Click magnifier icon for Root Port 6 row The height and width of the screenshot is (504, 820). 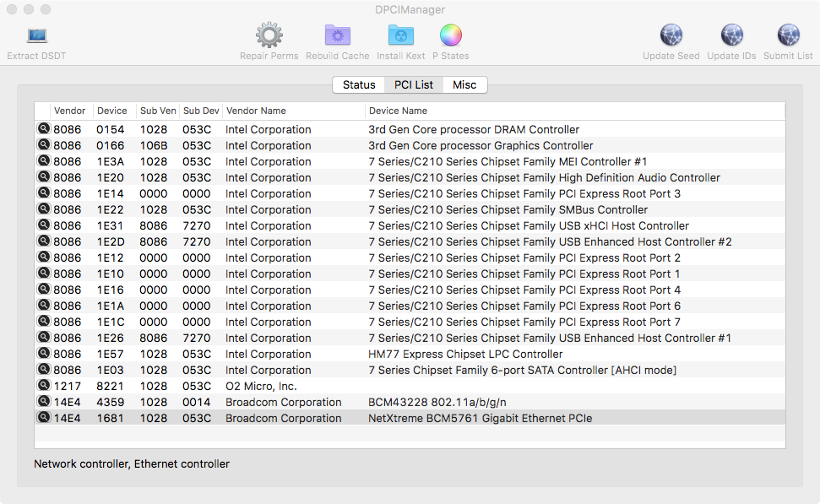point(44,306)
